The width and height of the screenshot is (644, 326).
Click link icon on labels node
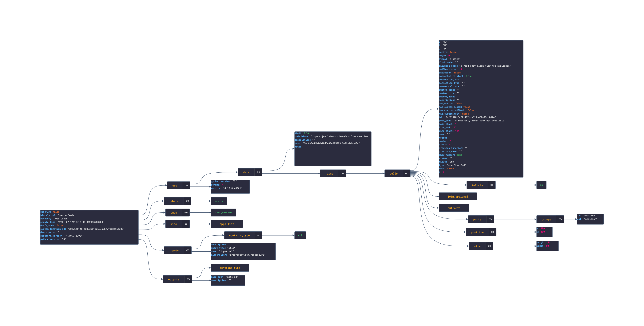click(187, 201)
